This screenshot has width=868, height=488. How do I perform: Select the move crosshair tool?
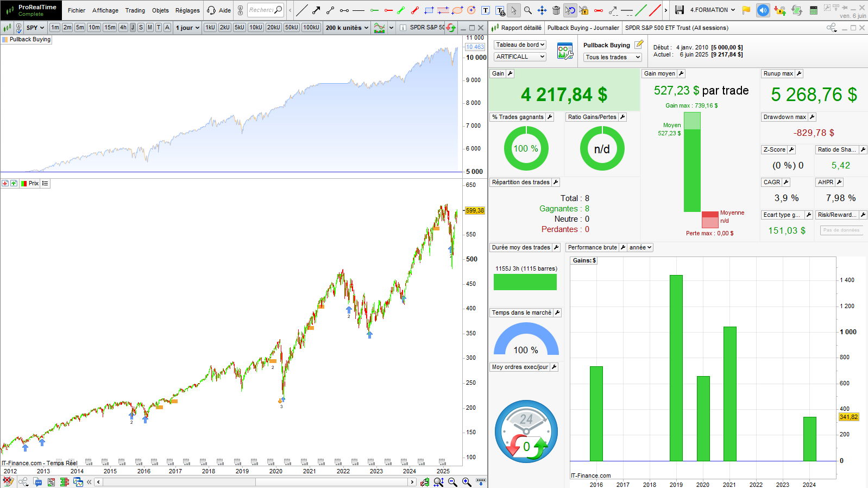(x=542, y=10)
